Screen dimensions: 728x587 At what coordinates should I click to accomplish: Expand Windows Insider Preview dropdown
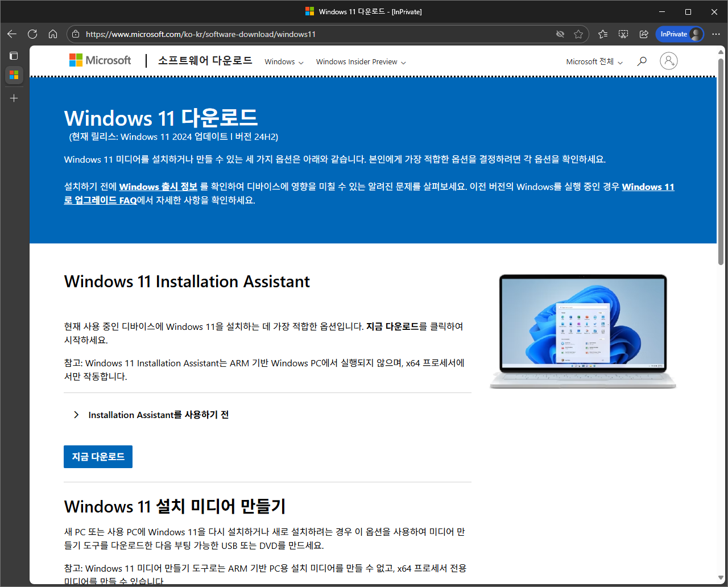click(x=361, y=61)
